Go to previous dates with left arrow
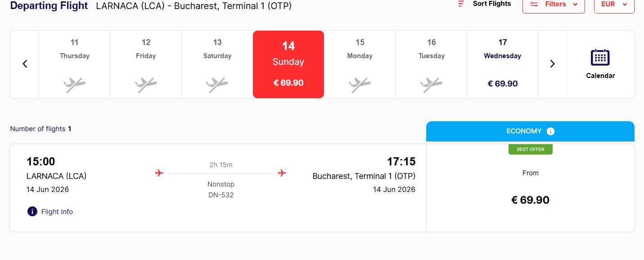Viewport: 644px width, 260px height. 25,64
